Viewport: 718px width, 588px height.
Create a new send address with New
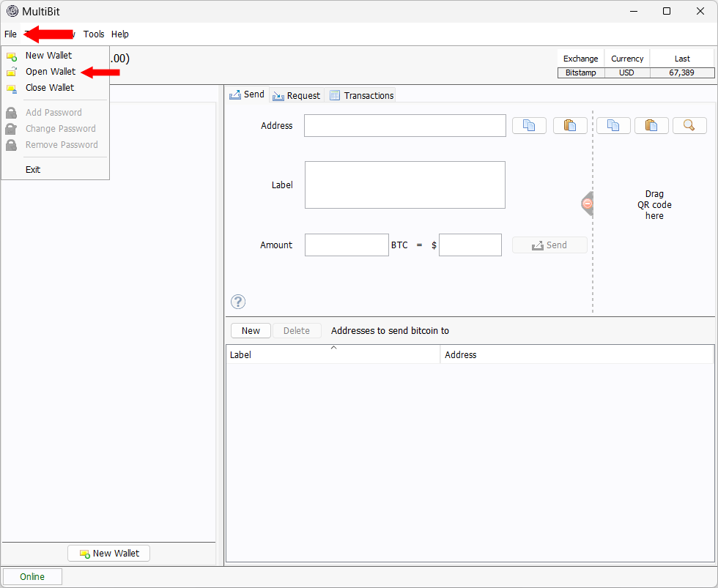pyautogui.click(x=251, y=330)
